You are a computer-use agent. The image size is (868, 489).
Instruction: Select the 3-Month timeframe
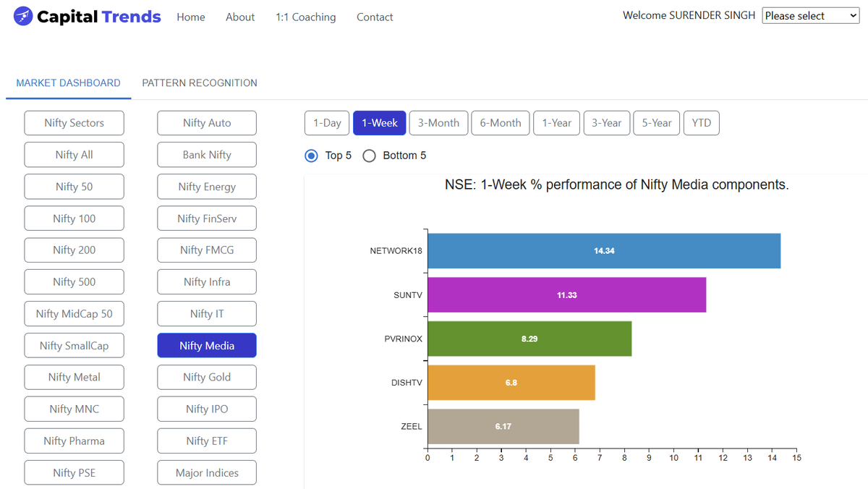pos(438,122)
